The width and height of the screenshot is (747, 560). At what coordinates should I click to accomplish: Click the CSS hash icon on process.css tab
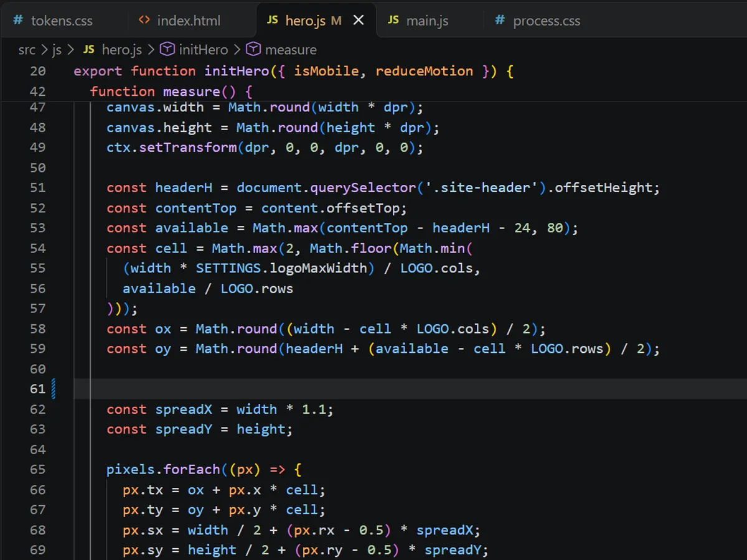click(499, 21)
